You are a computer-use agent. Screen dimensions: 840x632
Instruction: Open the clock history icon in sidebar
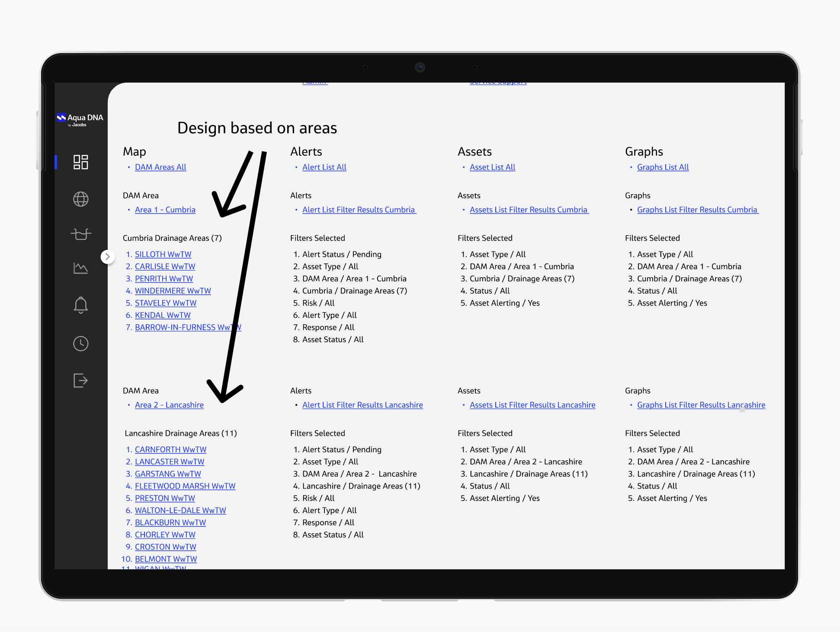coord(80,344)
